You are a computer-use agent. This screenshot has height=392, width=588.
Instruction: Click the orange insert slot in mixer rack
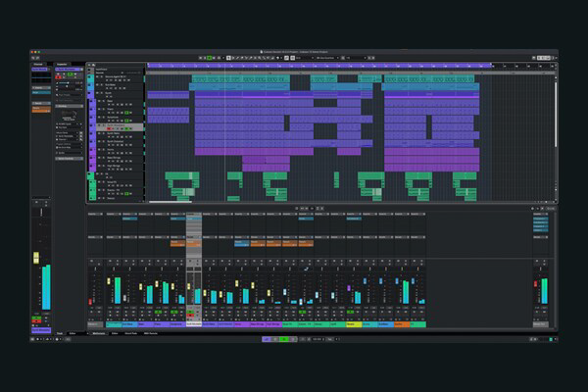pyautogui.click(x=177, y=242)
